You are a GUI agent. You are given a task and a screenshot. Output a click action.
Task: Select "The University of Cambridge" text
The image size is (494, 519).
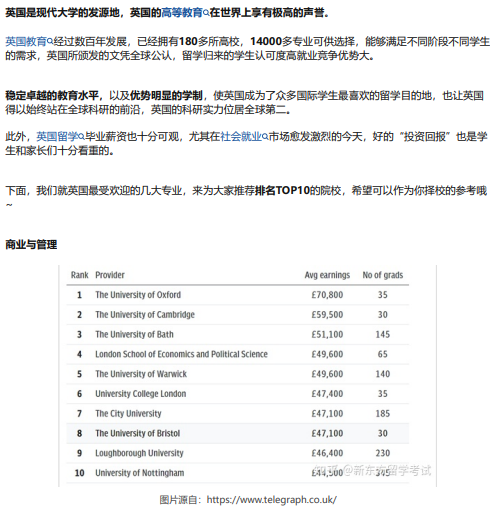(145, 315)
